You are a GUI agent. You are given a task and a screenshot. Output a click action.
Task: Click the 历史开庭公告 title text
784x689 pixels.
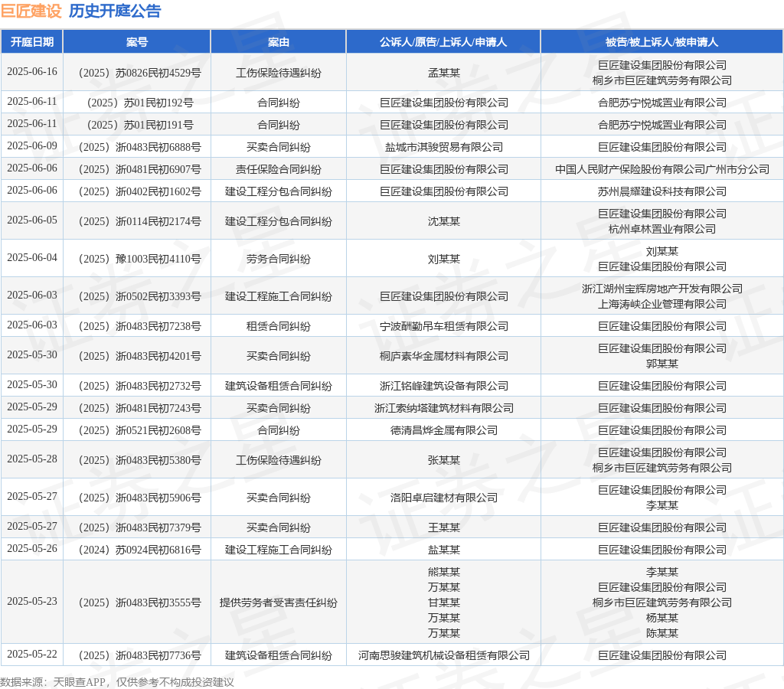[115, 11]
